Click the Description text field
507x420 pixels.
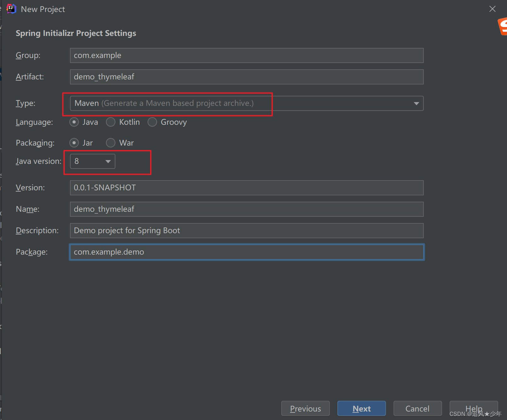pos(247,231)
